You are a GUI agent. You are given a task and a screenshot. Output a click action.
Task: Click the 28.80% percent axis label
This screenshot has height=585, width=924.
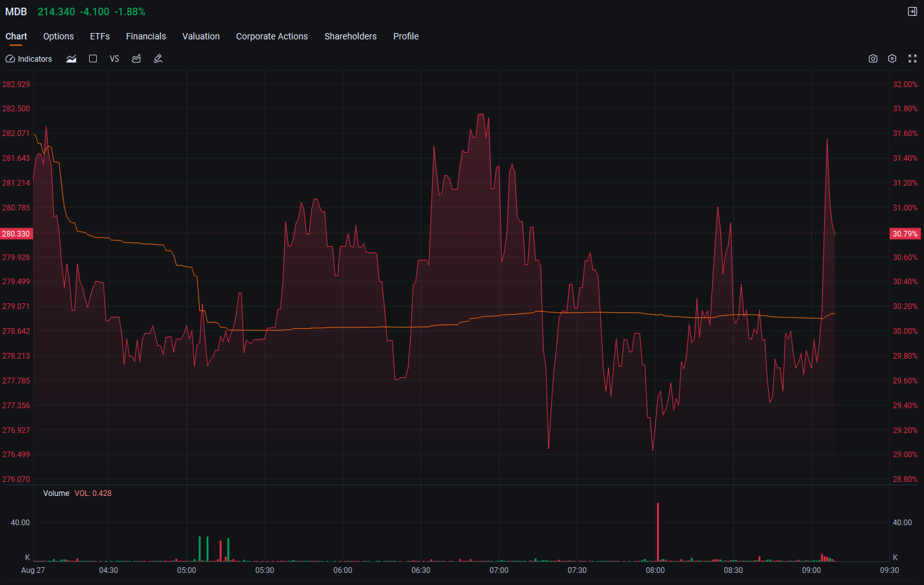[x=905, y=479]
